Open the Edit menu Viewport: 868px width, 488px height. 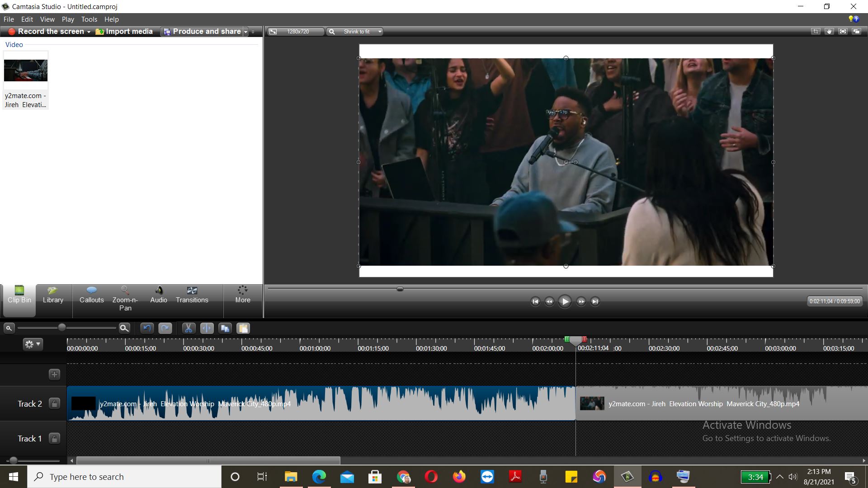pos(27,19)
